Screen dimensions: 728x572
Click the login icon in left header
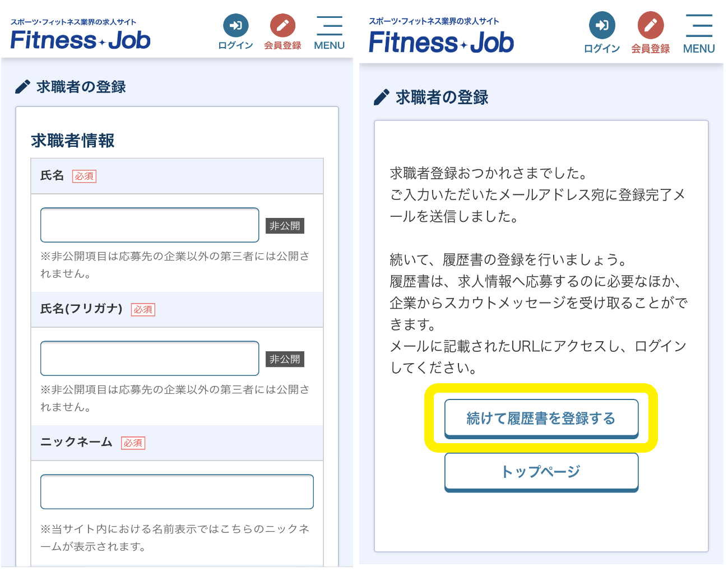click(x=235, y=26)
